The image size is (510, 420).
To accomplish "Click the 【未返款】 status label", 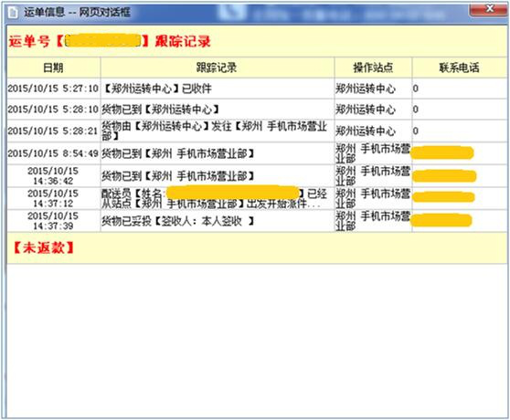I will [43, 247].
